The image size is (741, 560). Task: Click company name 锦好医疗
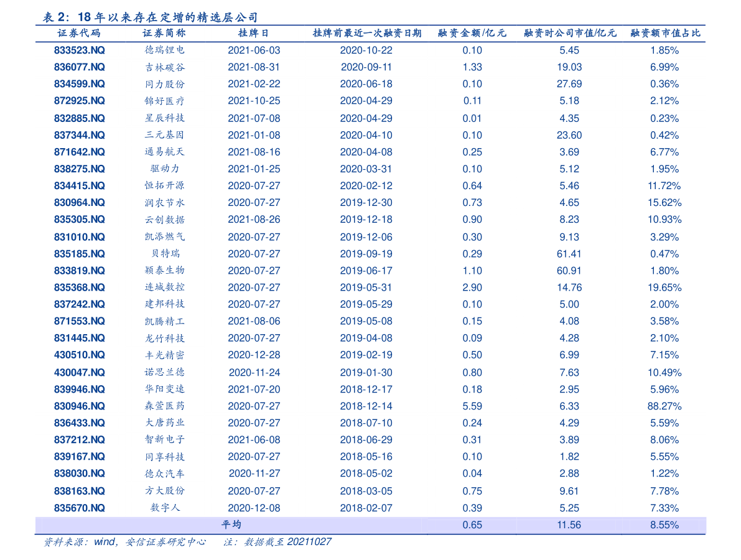click(x=164, y=101)
